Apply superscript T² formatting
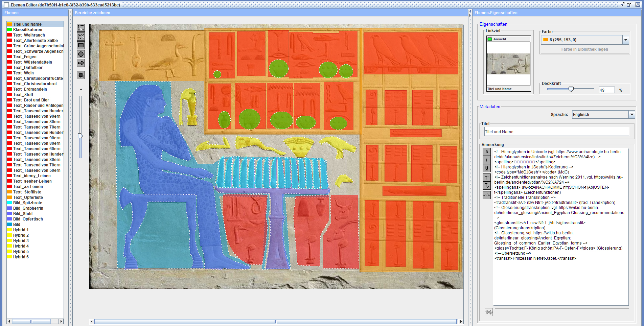The width and height of the screenshot is (644, 326). [x=487, y=178]
